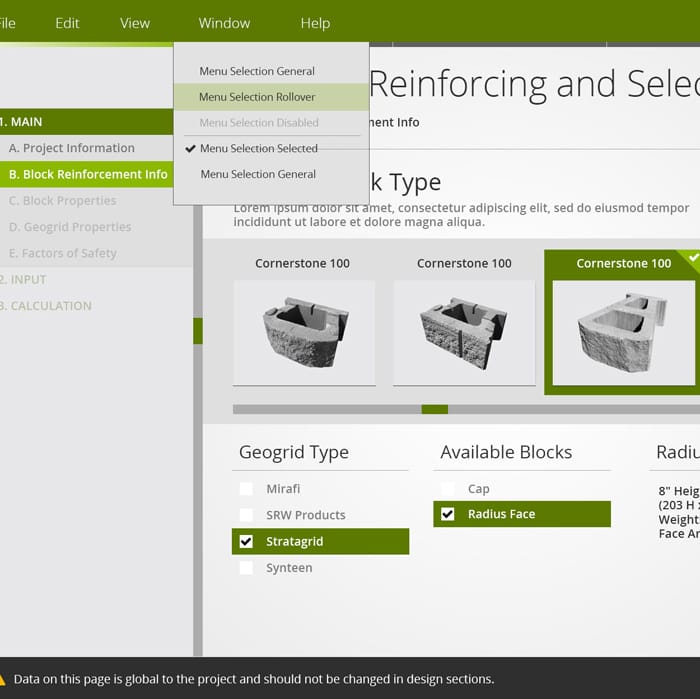Check the Cap block checkbox

(x=448, y=489)
